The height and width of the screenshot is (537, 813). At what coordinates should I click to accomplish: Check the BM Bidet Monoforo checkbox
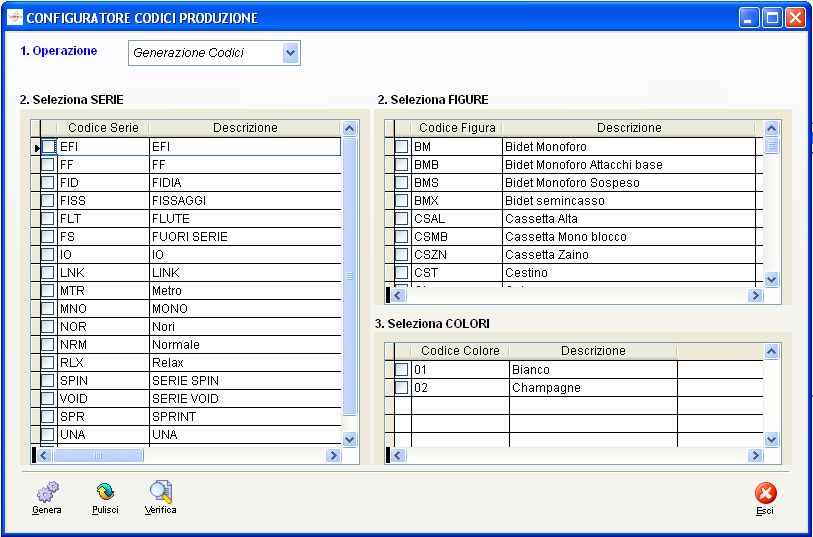[402, 147]
